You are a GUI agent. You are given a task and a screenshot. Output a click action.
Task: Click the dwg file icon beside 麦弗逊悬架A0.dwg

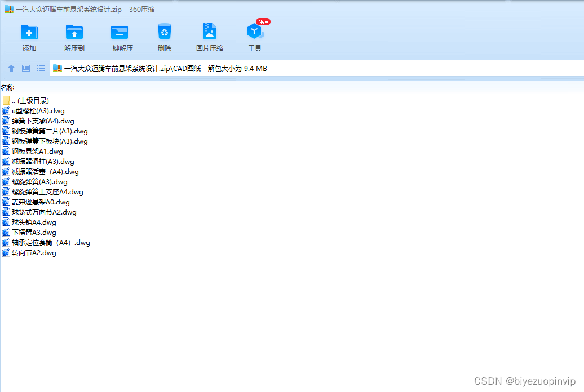click(6, 202)
